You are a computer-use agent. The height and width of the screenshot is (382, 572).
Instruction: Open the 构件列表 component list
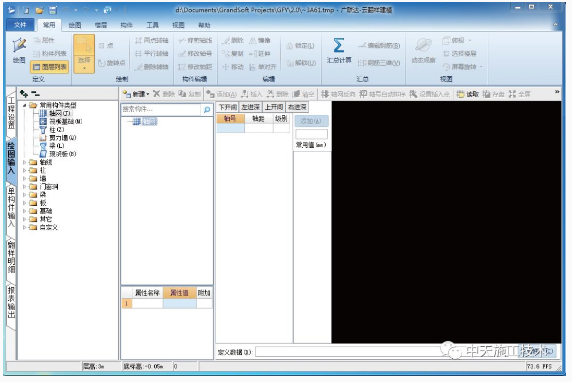click(x=50, y=54)
